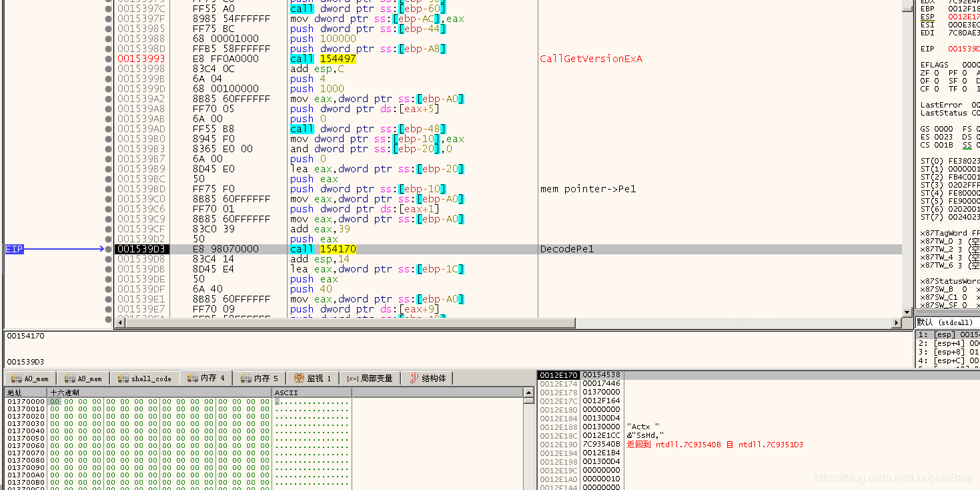980x490 pixels.
Task: Toggle breakpoint dot at address 001539AD
Action: (x=108, y=129)
